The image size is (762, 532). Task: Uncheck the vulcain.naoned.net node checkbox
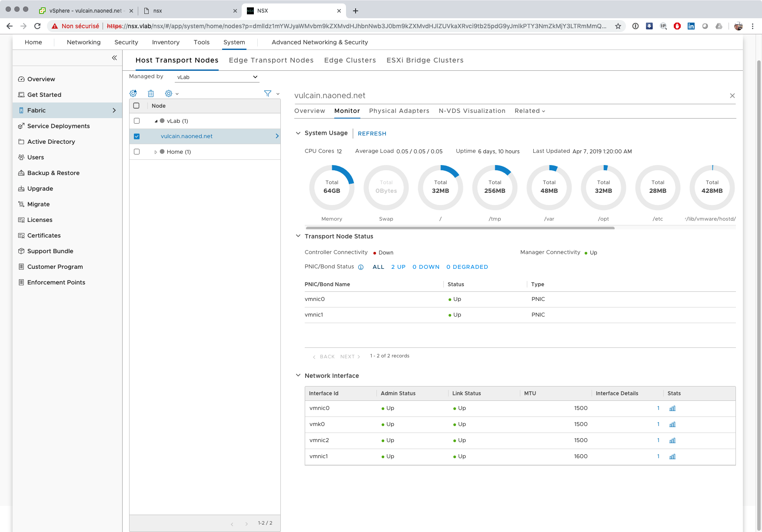(x=137, y=136)
